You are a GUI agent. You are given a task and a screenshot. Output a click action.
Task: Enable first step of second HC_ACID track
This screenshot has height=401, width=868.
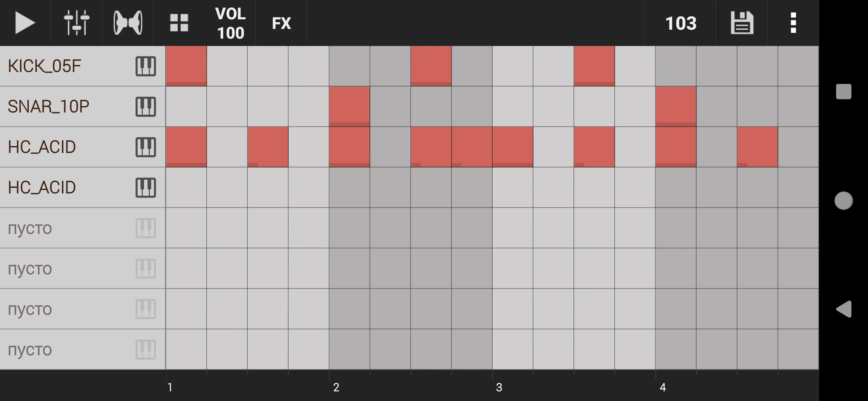pyautogui.click(x=186, y=188)
